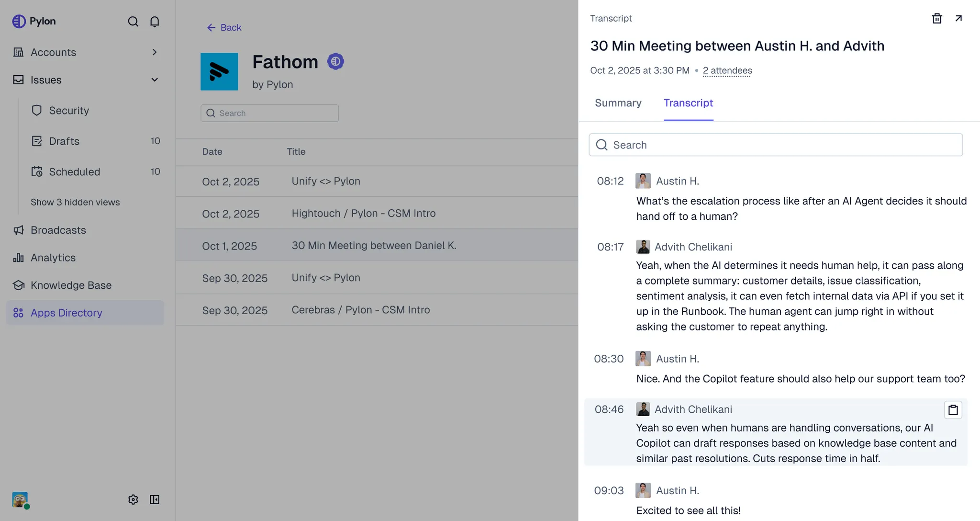This screenshot has height=521, width=980.
Task: Click the Fathom app logo
Action: tap(219, 72)
